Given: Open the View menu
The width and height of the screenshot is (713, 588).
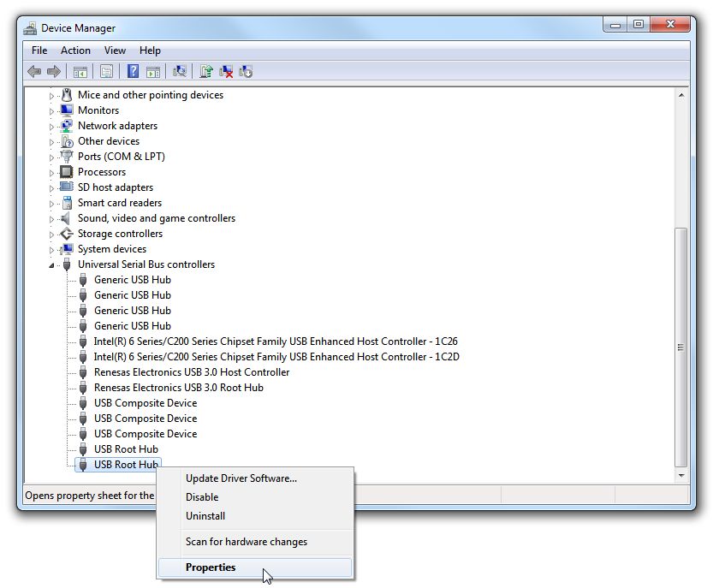Looking at the screenshot, I should click(115, 50).
